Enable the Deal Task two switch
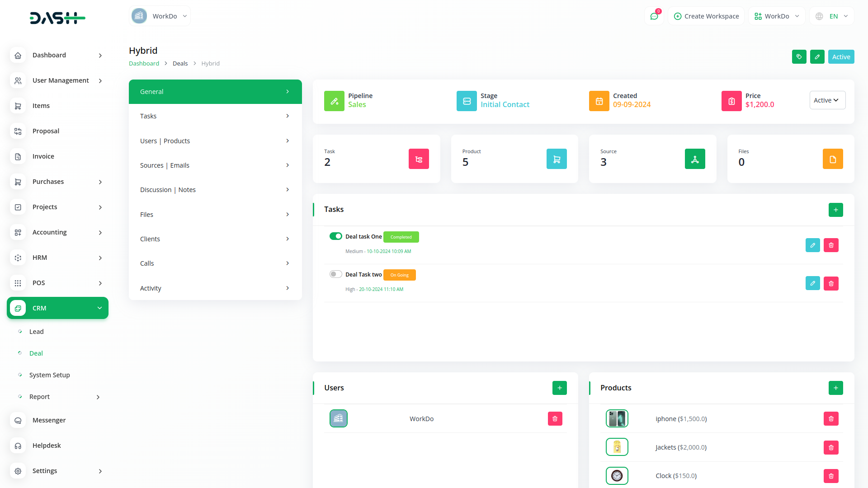Image resolution: width=868 pixels, height=488 pixels. [336, 274]
